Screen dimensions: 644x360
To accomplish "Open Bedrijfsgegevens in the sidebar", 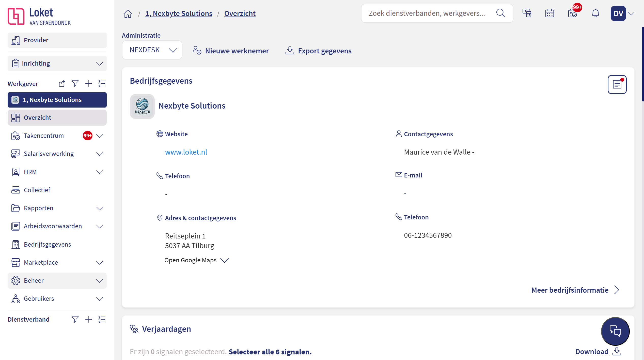I will tap(47, 244).
